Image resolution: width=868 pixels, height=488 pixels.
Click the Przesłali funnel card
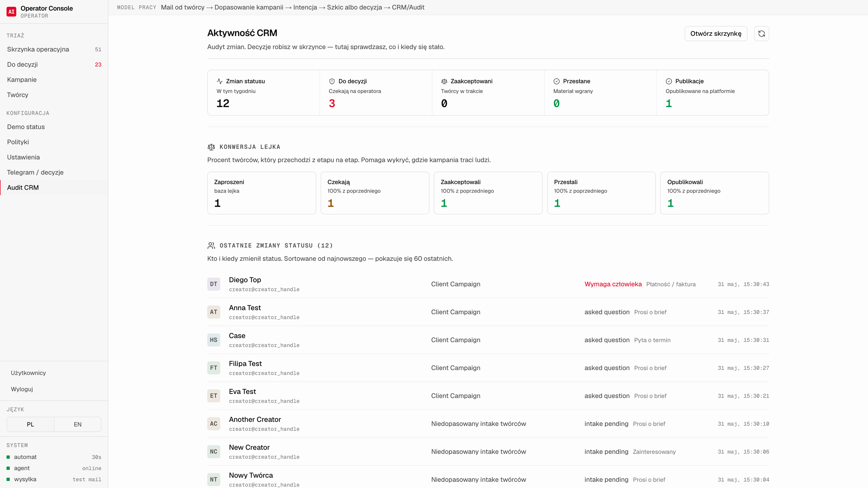coord(601,193)
